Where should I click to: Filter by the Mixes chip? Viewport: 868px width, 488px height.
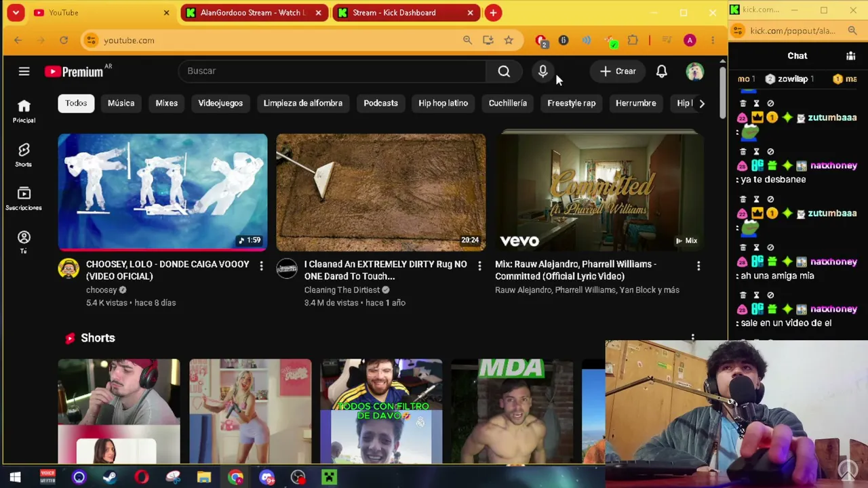click(x=166, y=103)
